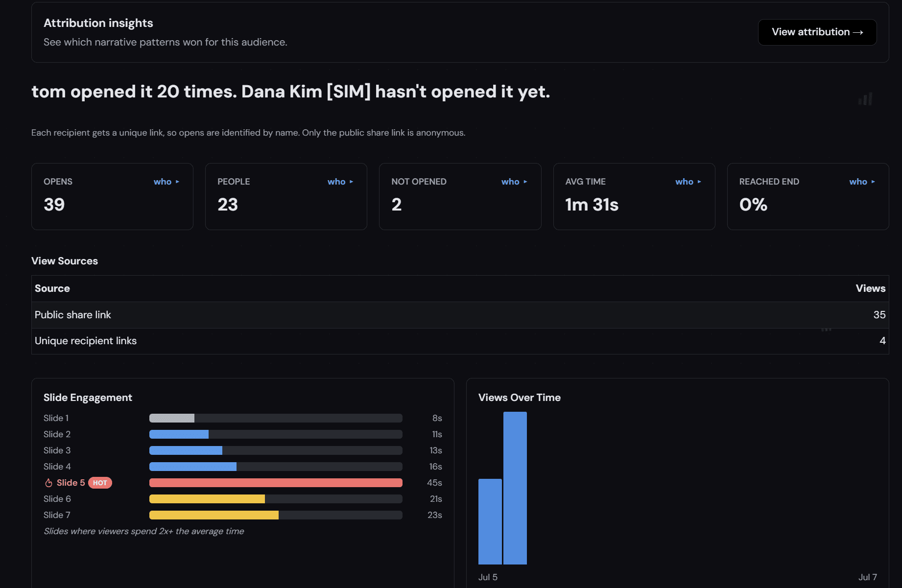Click the Source column header
The width and height of the screenshot is (902, 588).
click(x=52, y=288)
